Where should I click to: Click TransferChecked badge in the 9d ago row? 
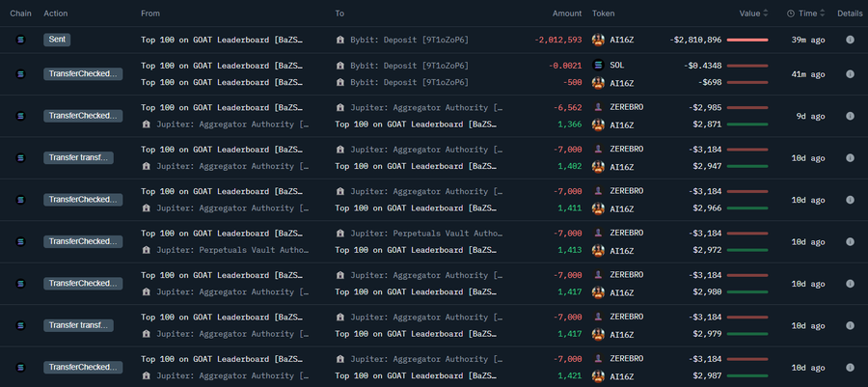pos(83,116)
